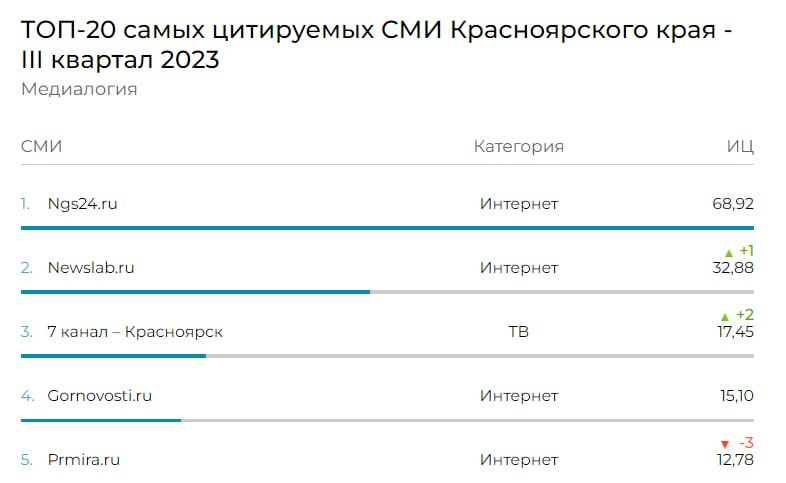Click the Медиалогия source subtitle

tap(79, 89)
